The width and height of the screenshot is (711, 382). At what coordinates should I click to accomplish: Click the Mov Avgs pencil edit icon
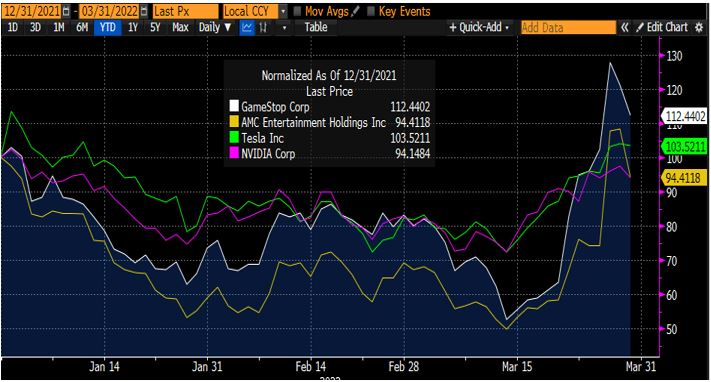click(x=356, y=11)
